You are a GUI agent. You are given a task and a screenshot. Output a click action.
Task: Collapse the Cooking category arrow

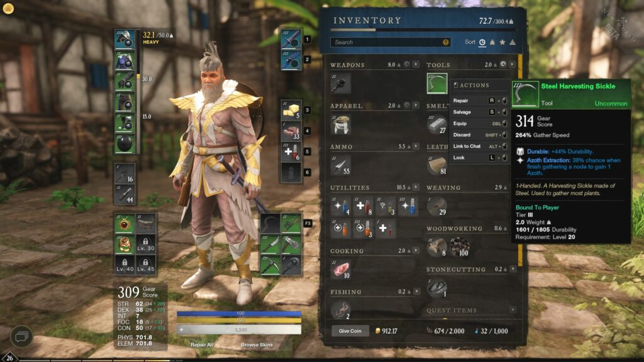(x=416, y=250)
